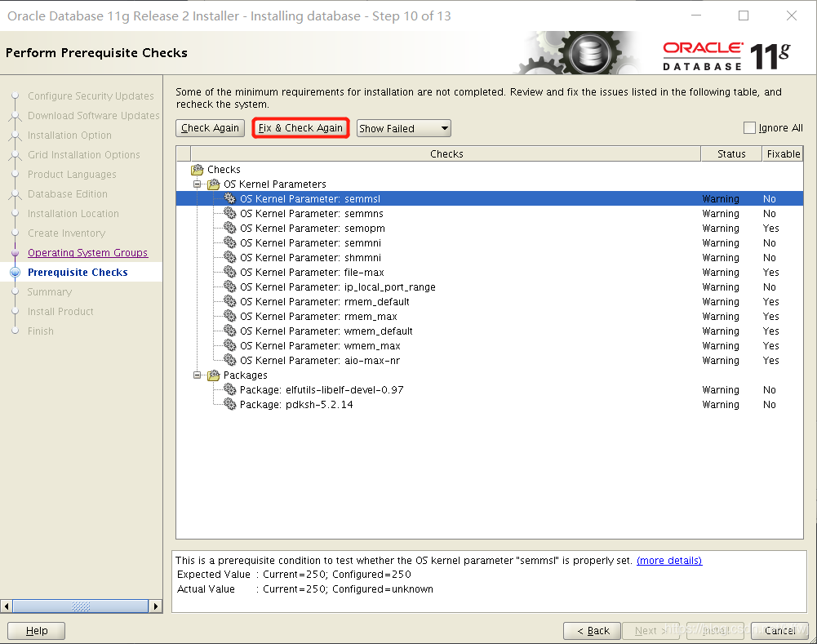817x644 pixels.
Task: Select the Grid Installation Options step
Action: [84, 155]
